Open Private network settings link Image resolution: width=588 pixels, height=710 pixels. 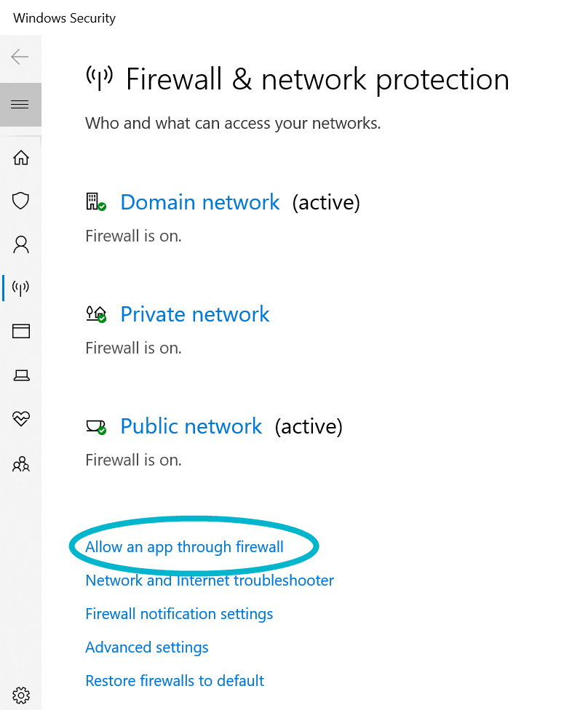[195, 314]
